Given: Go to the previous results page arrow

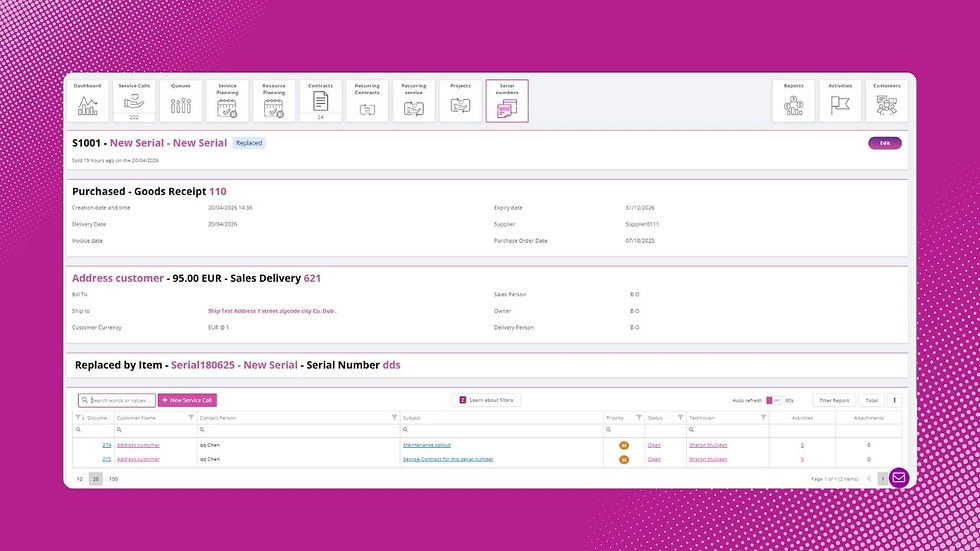Looking at the screenshot, I should [869, 479].
